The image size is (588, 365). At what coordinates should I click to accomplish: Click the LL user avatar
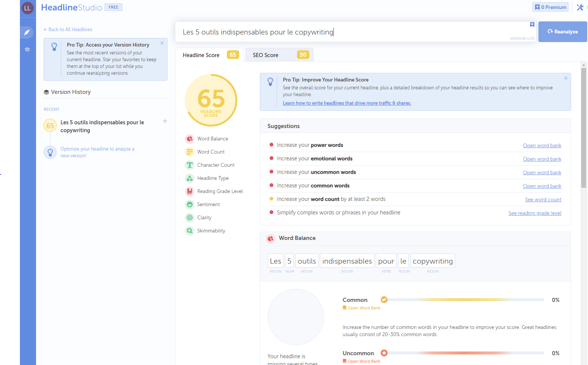(x=27, y=8)
